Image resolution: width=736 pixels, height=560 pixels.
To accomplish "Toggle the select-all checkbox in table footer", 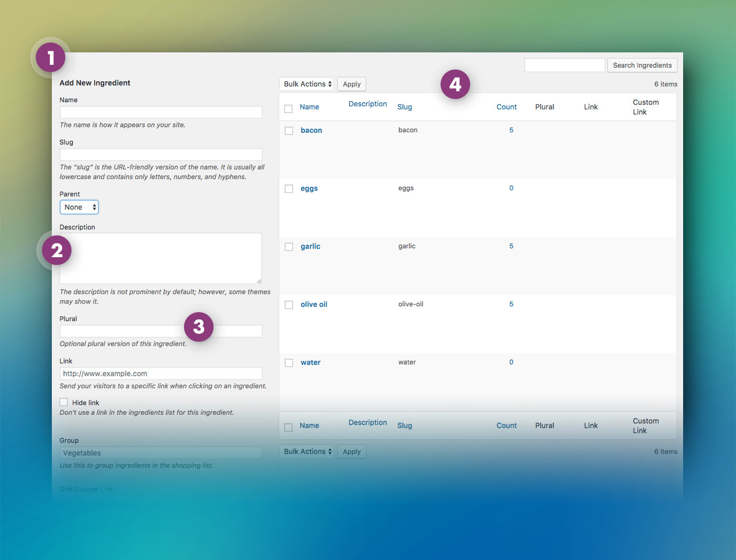I will tap(289, 427).
